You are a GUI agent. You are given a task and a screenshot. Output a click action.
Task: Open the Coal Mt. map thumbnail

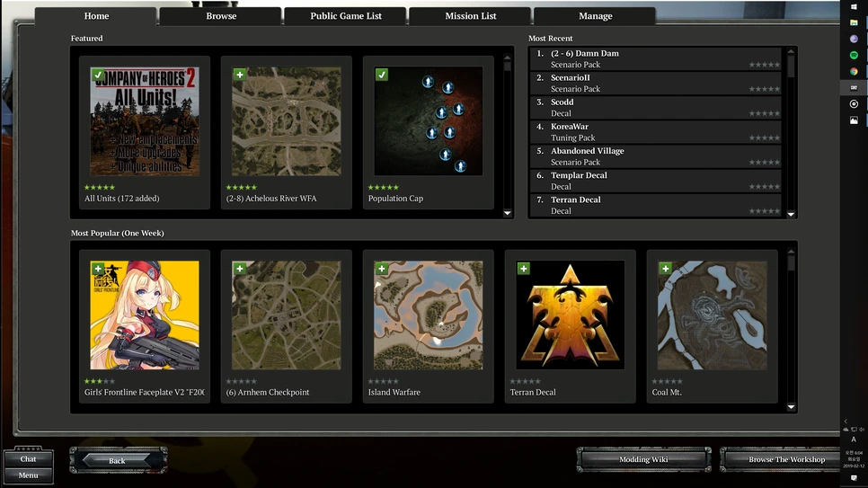[x=713, y=315]
